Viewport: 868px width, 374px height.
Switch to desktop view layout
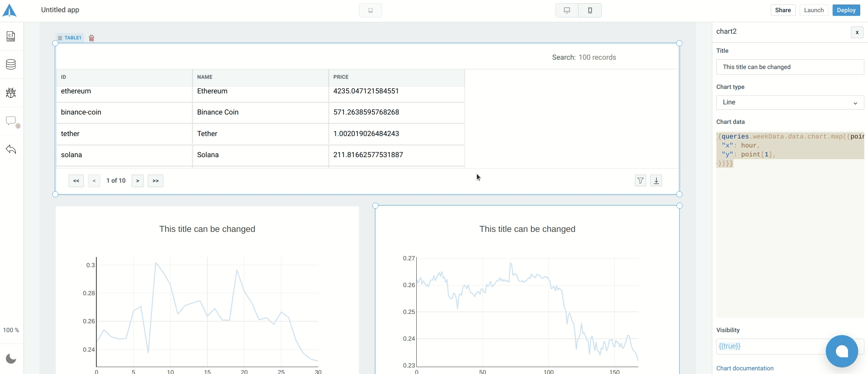pos(567,10)
